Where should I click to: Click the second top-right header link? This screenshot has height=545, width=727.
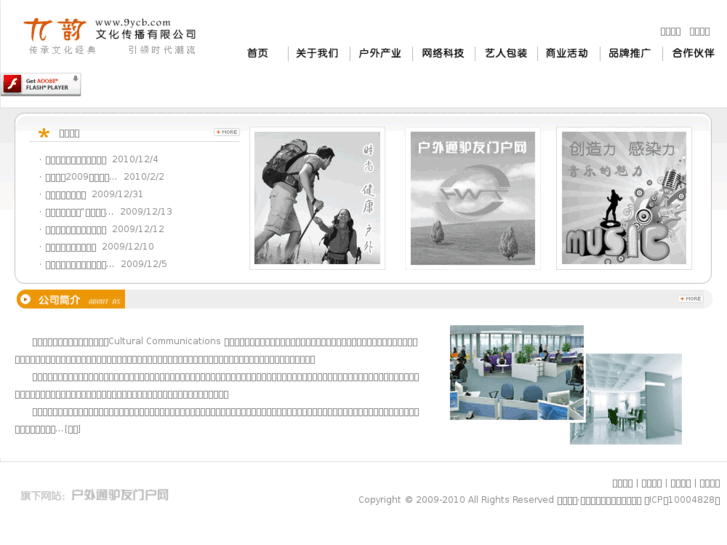[700, 32]
